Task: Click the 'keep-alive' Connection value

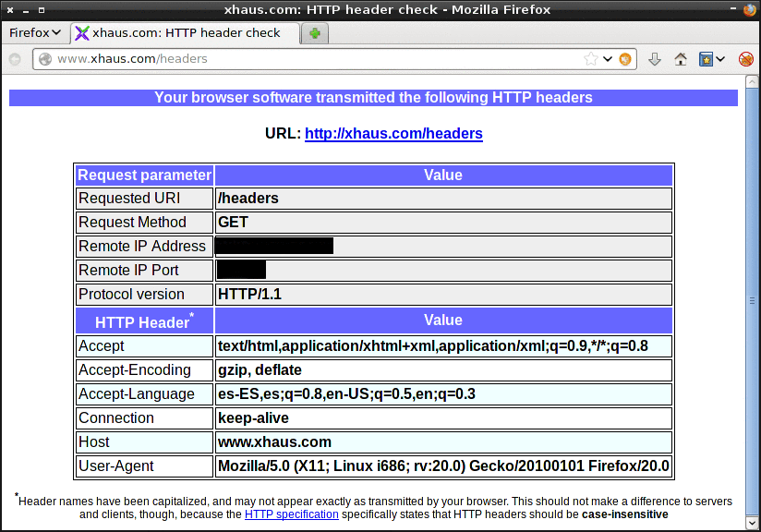Action: point(253,417)
